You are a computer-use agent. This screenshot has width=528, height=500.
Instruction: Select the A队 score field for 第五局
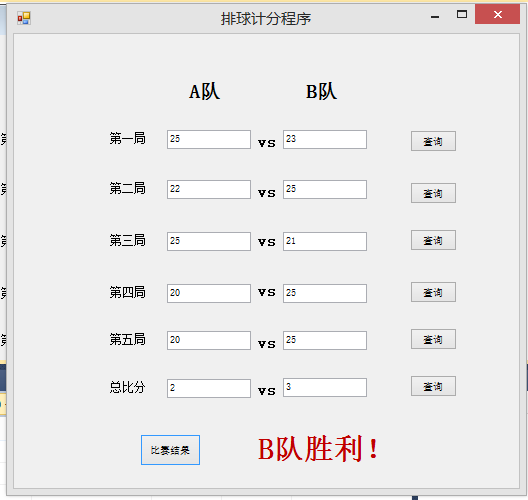(x=209, y=340)
